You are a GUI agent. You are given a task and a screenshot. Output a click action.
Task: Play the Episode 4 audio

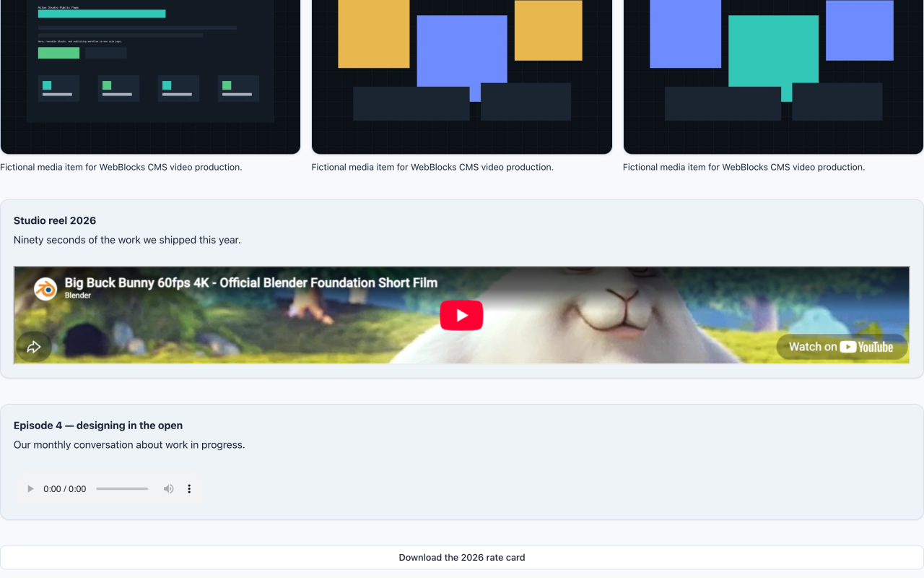30,489
